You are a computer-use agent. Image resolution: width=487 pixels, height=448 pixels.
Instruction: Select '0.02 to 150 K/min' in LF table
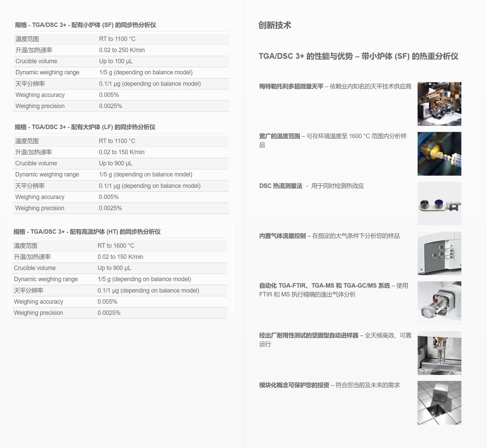pyautogui.click(x=122, y=152)
